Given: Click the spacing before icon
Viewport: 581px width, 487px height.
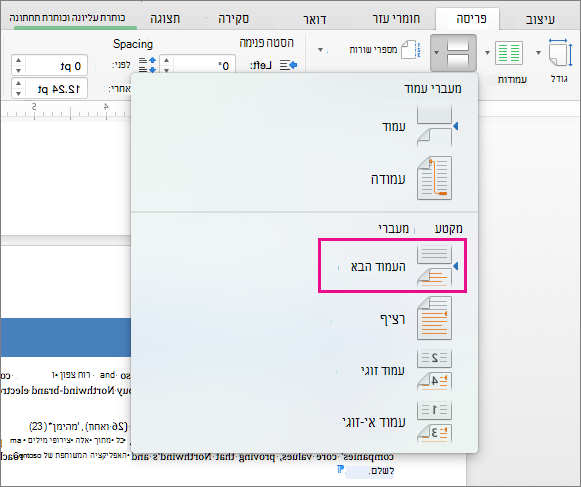Looking at the screenshot, I should coord(147,64).
